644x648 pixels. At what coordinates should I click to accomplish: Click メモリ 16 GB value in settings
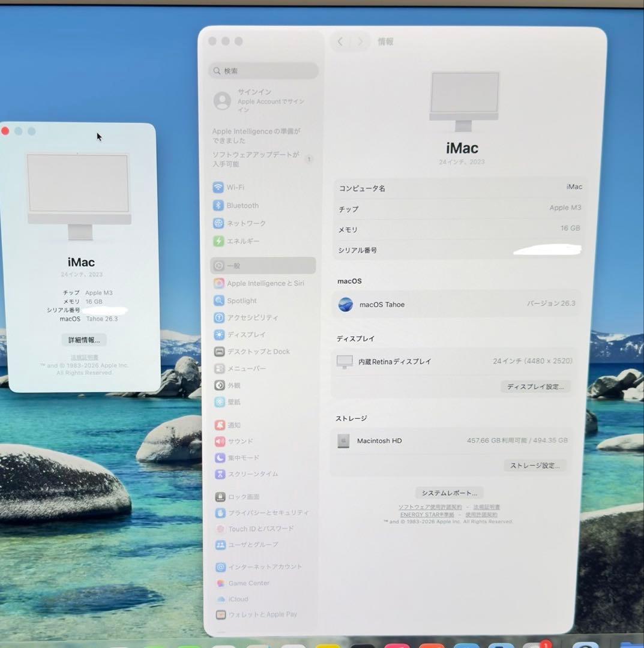[x=570, y=228]
